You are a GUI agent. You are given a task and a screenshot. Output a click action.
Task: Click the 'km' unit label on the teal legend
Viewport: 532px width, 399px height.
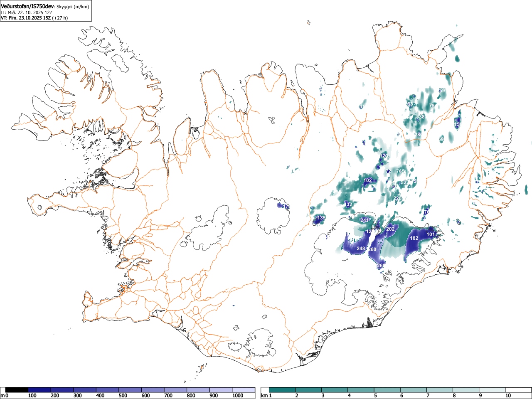point(264,396)
